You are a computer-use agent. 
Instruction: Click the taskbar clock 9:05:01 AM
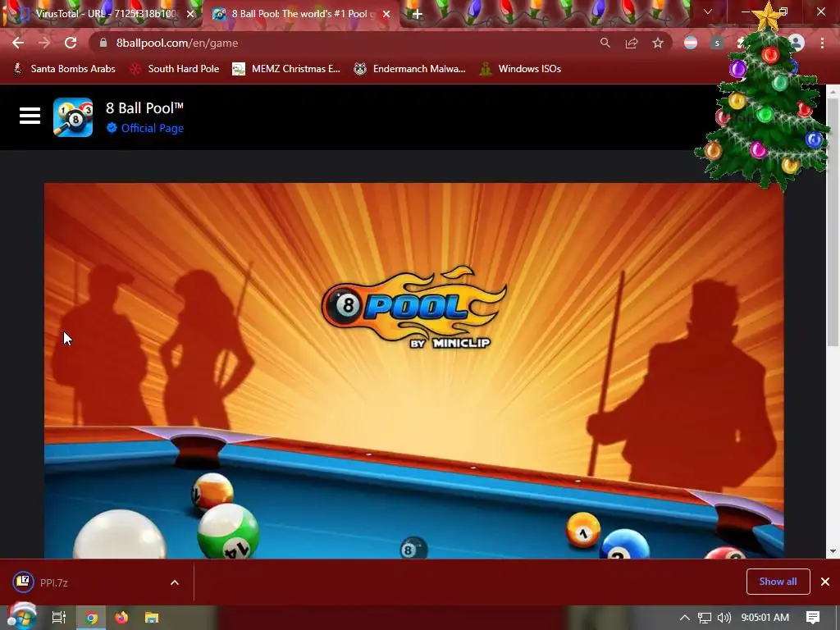pos(765,618)
